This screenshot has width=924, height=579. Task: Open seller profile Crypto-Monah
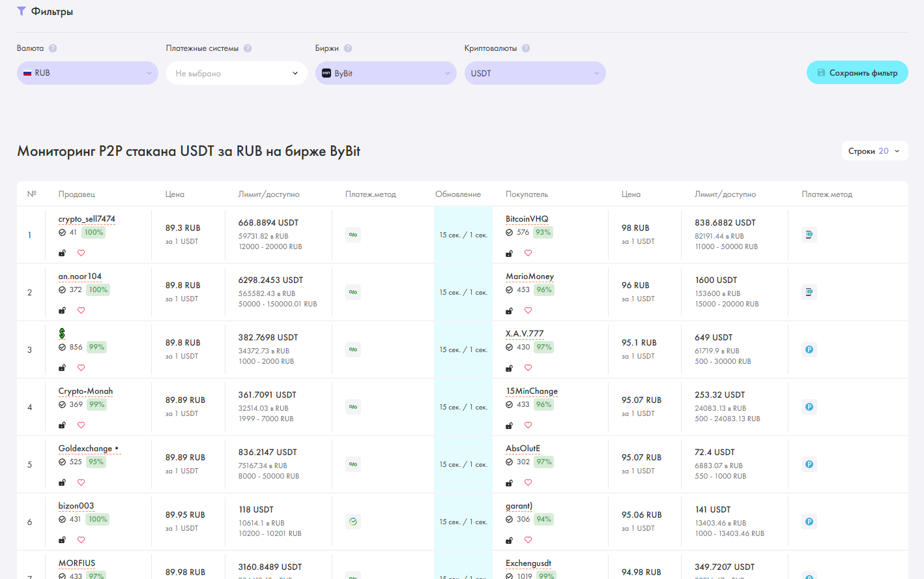[x=85, y=391]
